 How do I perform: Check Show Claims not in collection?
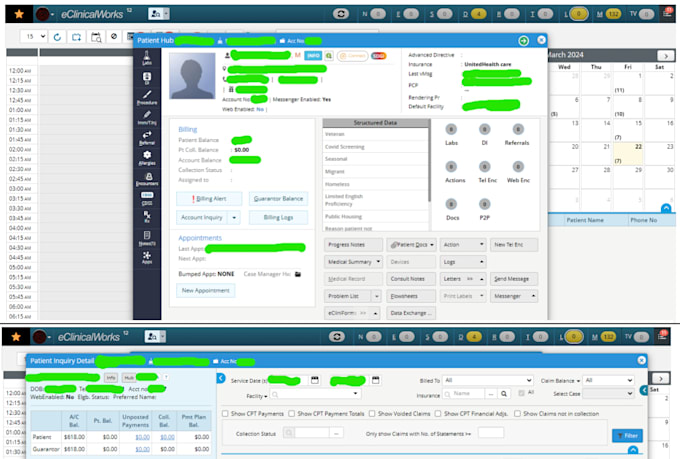tap(517, 413)
